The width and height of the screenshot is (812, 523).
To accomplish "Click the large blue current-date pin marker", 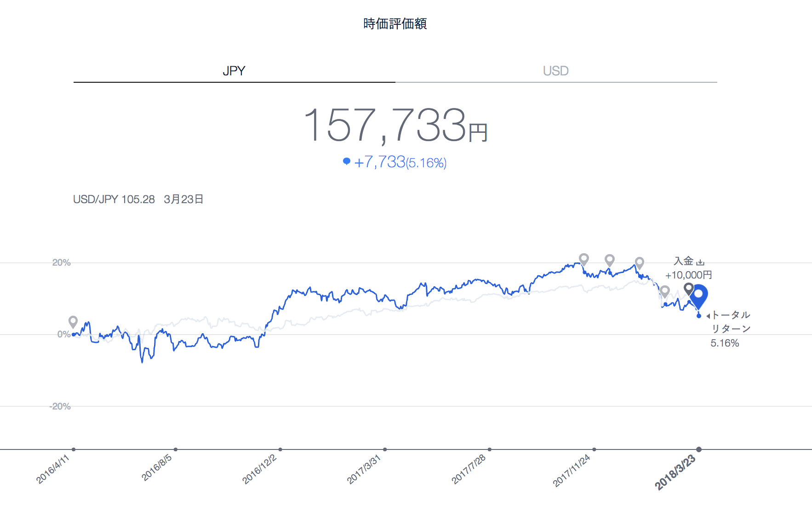I will pos(698,296).
